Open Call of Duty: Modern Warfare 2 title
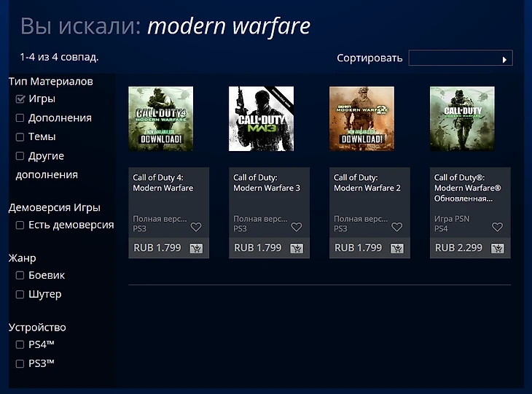Image resolution: width=532 pixels, height=394 pixels. point(367,182)
